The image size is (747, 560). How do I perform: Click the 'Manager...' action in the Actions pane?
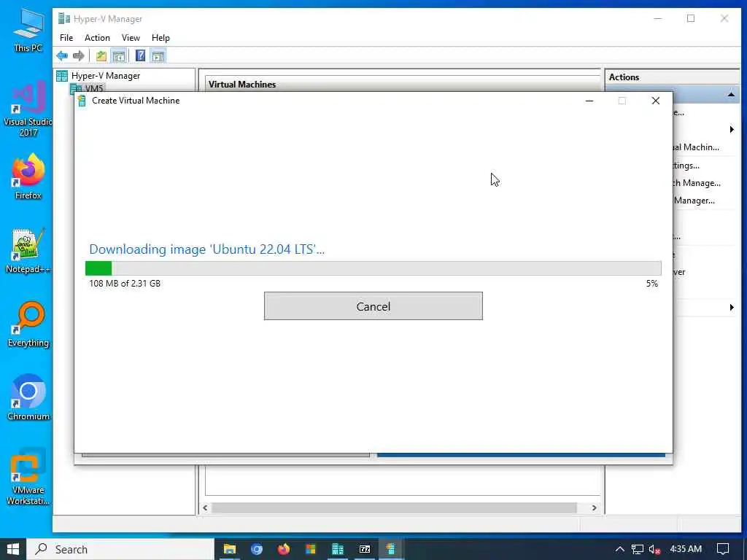(694, 201)
